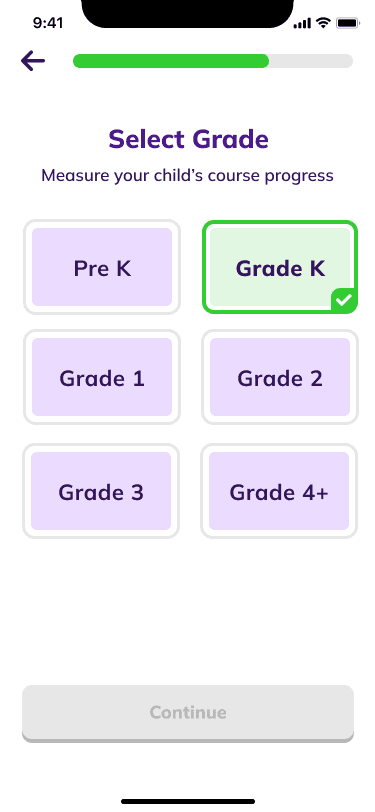The width and height of the screenshot is (375, 812).
Task: Tap the Wi-Fi icon in the status bar
Action: 324,23
